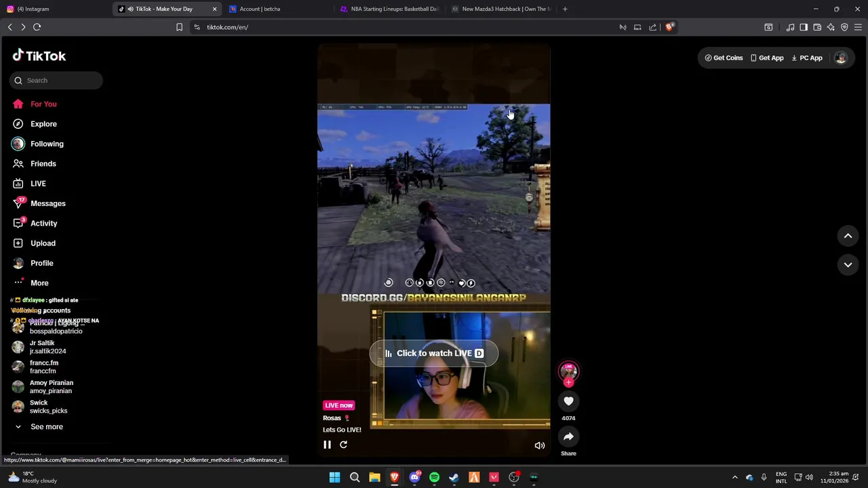Open Messages in the sidebar
The width and height of the screenshot is (868, 488).
47,203
